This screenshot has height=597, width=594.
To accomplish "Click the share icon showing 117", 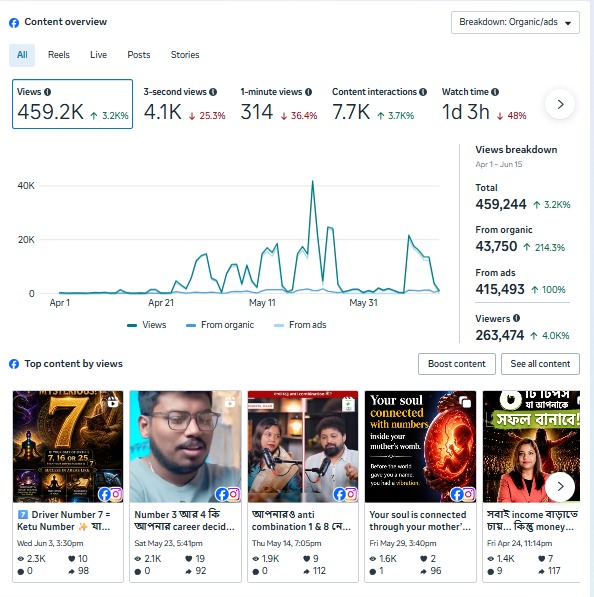I will tap(541, 571).
